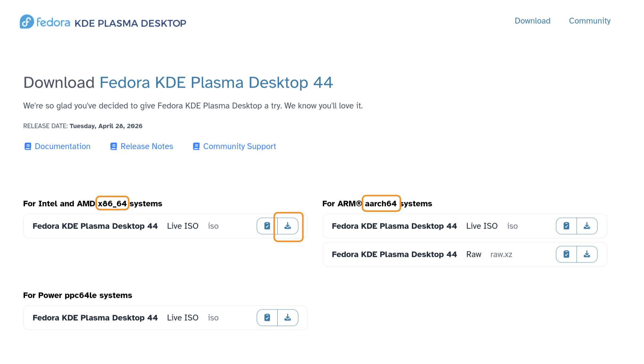Open the Documentation link

tap(57, 146)
